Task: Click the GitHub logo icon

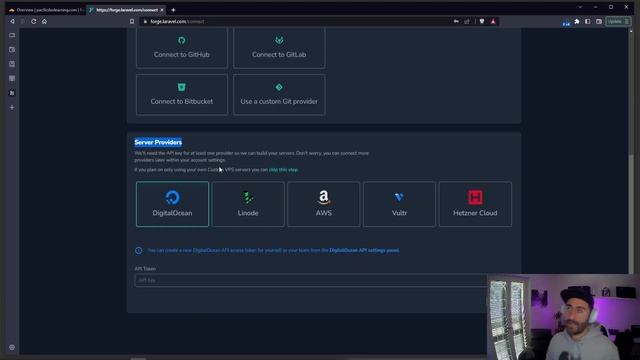Action: point(182,40)
